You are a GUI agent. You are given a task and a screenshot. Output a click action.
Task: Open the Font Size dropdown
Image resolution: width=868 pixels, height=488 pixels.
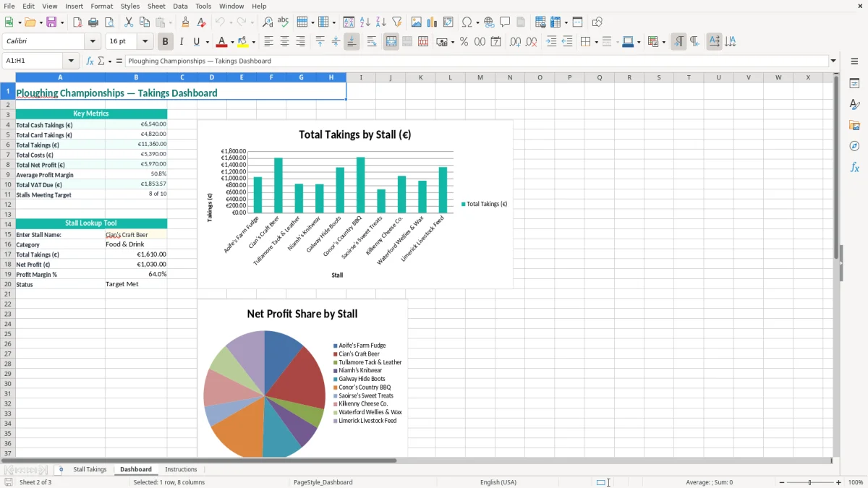pyautogui.click(x=145, y=42)
